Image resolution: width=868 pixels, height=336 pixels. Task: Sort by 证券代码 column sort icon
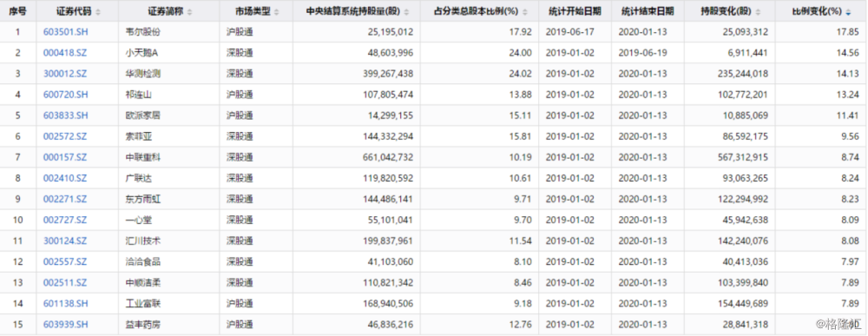tap(99, 12)
